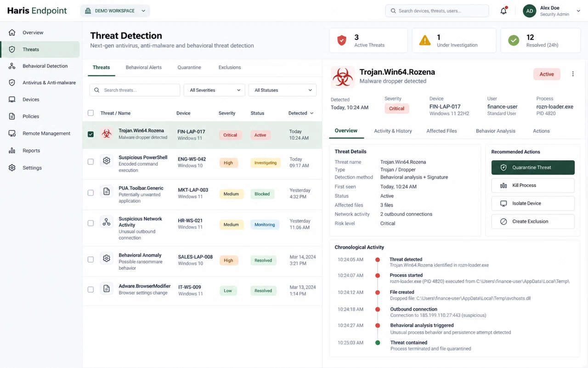Viewport: 588px width, 368px height.
Task: Open the three-dot menu for Trojan.Win64.Rozena
Action: click(573, 74)
